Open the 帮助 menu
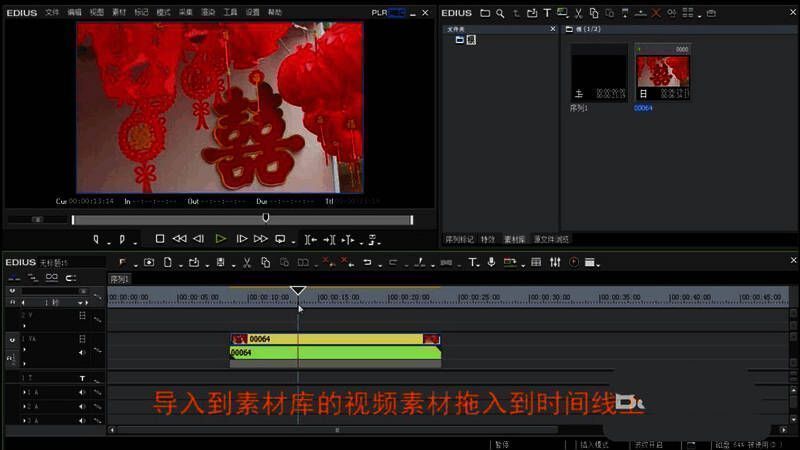The image size is (800, 450). [275, 12]
